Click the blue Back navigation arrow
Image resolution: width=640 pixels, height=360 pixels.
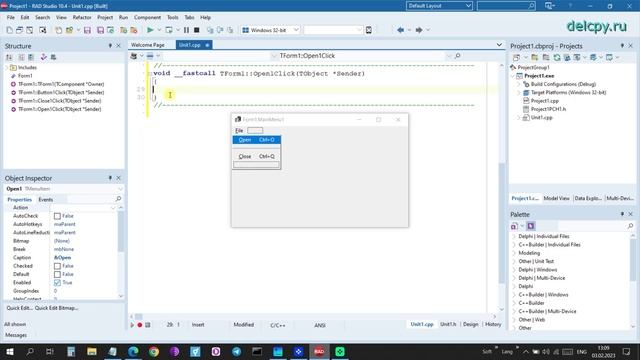(x=400, y=30)
